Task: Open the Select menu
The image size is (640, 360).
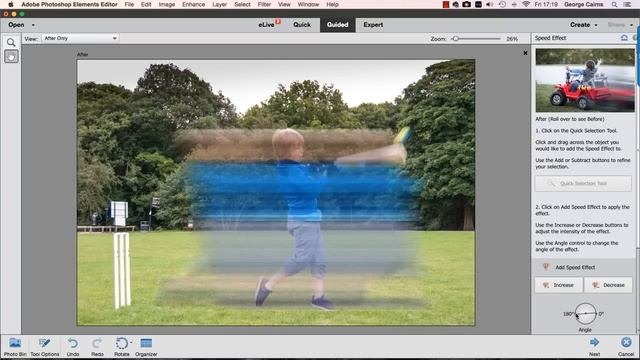Action: click(x=242, y=4)
